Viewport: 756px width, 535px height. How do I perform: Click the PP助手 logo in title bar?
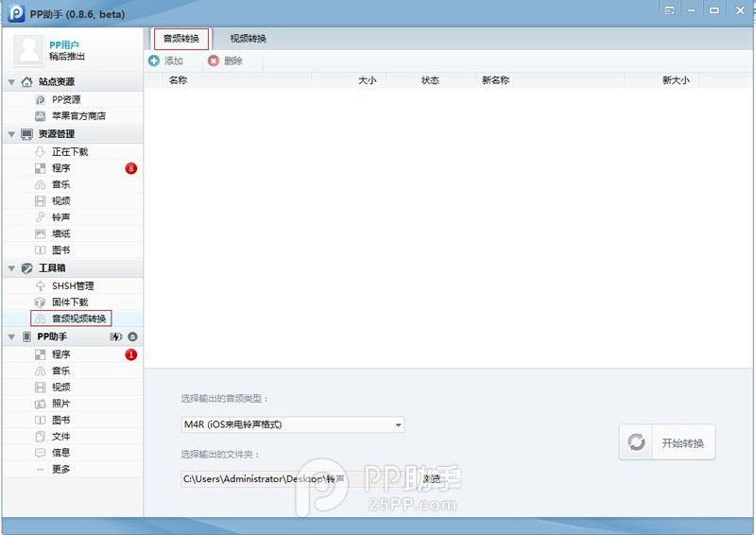[x=16, y=13]
